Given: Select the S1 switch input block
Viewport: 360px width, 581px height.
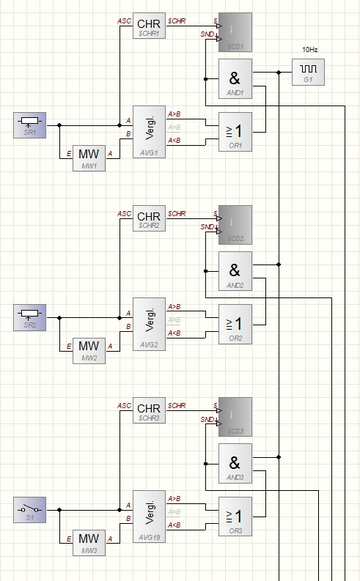Looking at the screenshot, I should pyautogui.click(x=30, y=510).
